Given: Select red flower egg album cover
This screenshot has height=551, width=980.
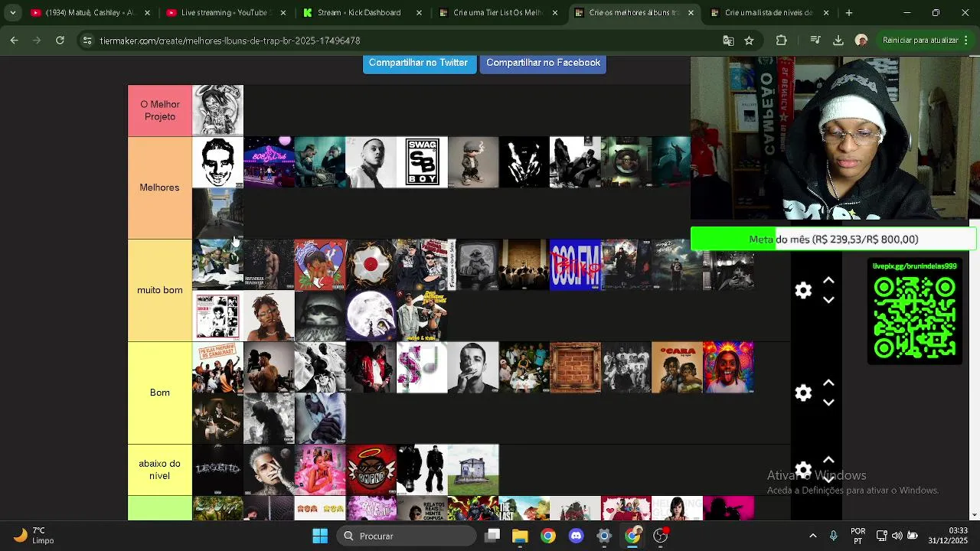Looking at the screenshot, I should coord(371,265).
